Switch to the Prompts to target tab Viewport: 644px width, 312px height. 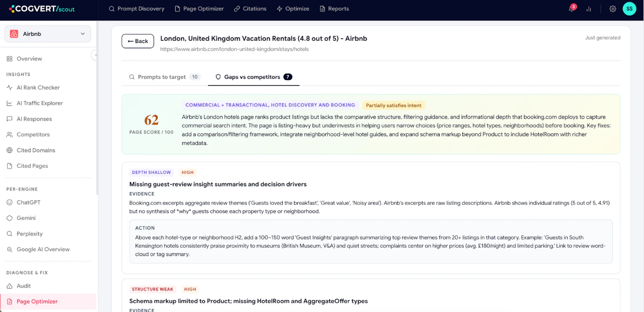(165, 77)
